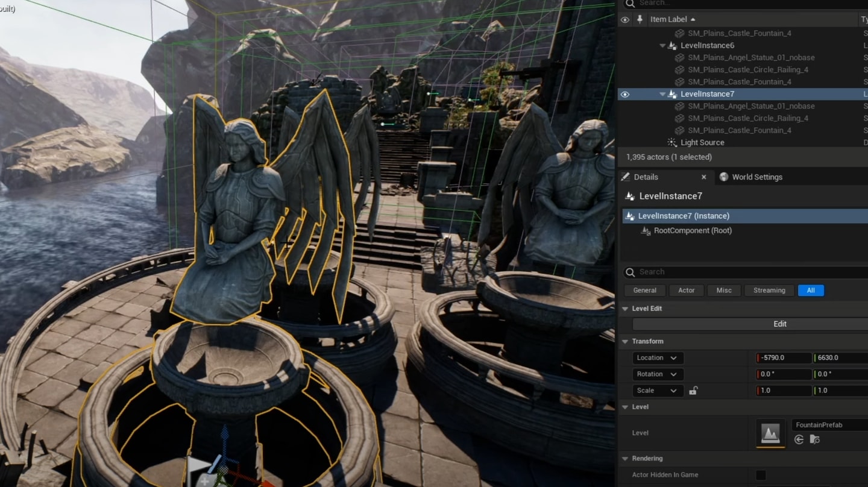Image resolution: width=868 pixels, height=487 pixels.
Task: Click the FountainPrefab level thumbnail
Action: (770, 433)
